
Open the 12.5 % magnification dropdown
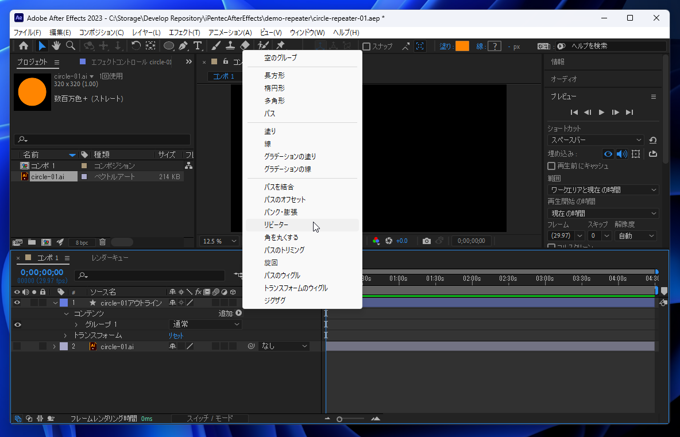[x=219, y=241]
